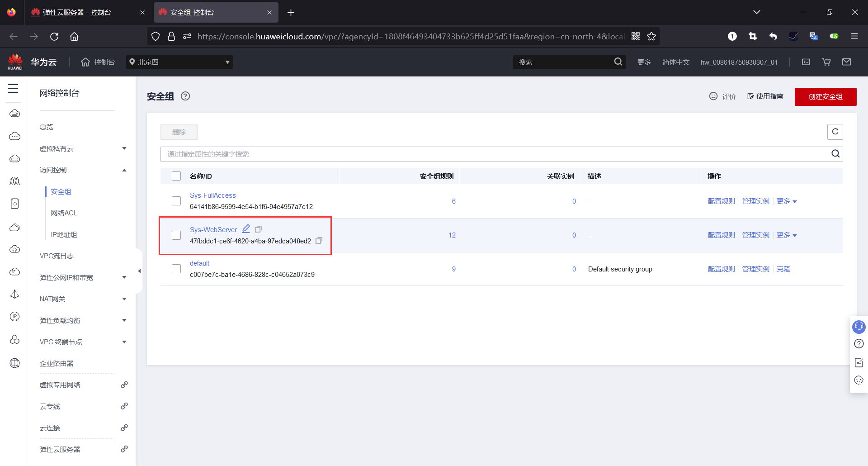Open the CloudShell terminal icon in the header

point(806,62)
